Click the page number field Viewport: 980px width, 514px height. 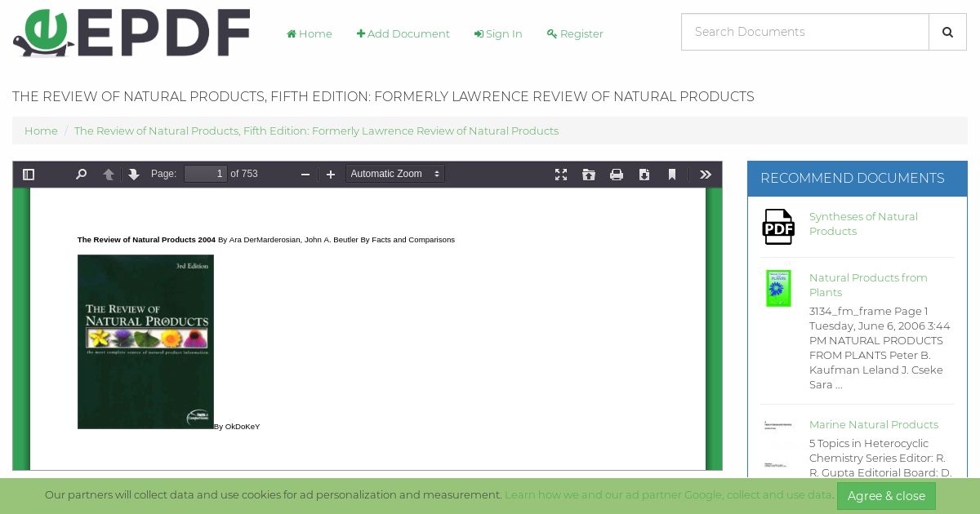point(205,174)
